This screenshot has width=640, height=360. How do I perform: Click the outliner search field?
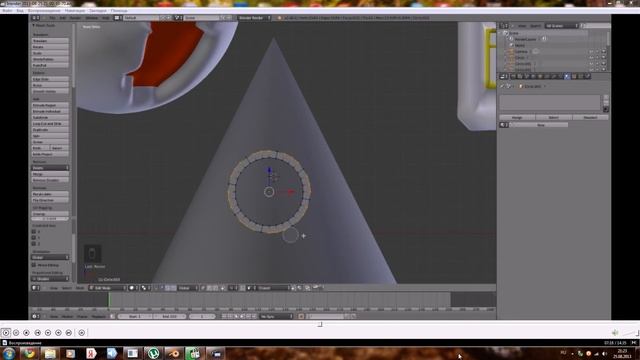pyautogui.click(x=597, y=26)
